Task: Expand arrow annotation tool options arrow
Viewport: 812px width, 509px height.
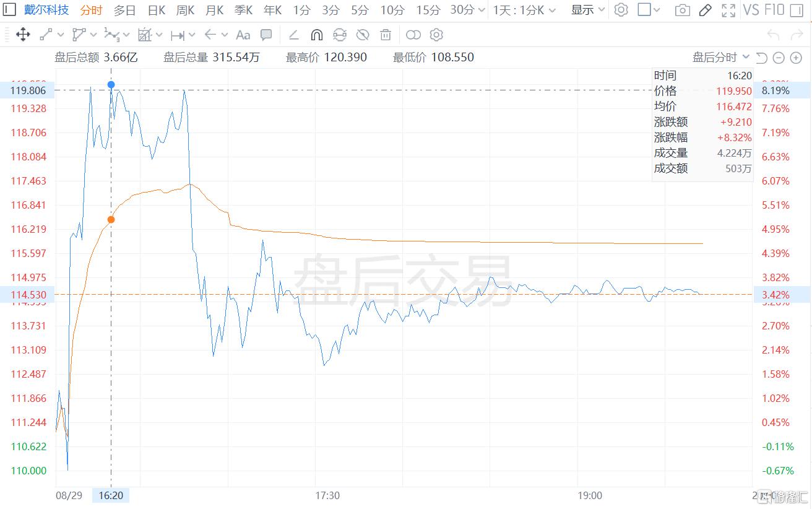Action: 225,35
